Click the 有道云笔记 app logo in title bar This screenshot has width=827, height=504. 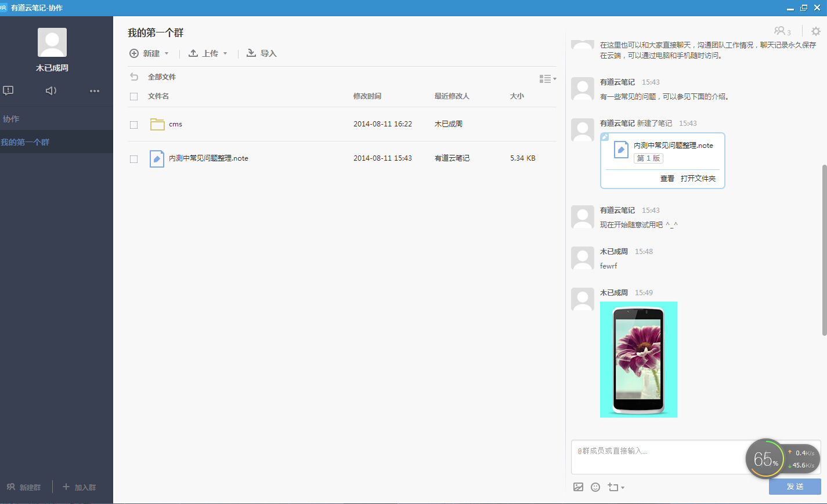[4, 8]
